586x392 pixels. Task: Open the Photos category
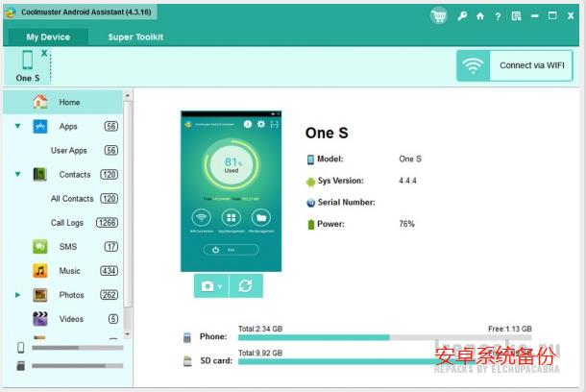pyautogui.click(x=71, y=295)
